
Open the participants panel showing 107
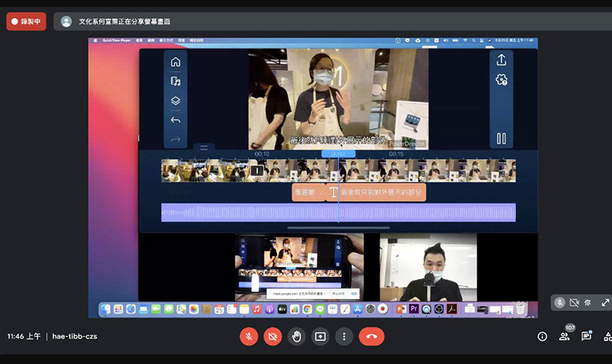(x=565, y=336)
